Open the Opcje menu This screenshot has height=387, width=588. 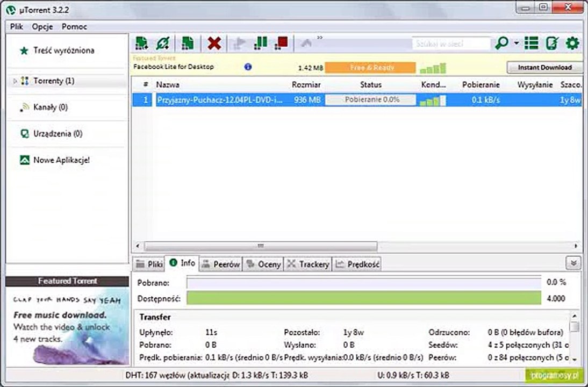42,27
